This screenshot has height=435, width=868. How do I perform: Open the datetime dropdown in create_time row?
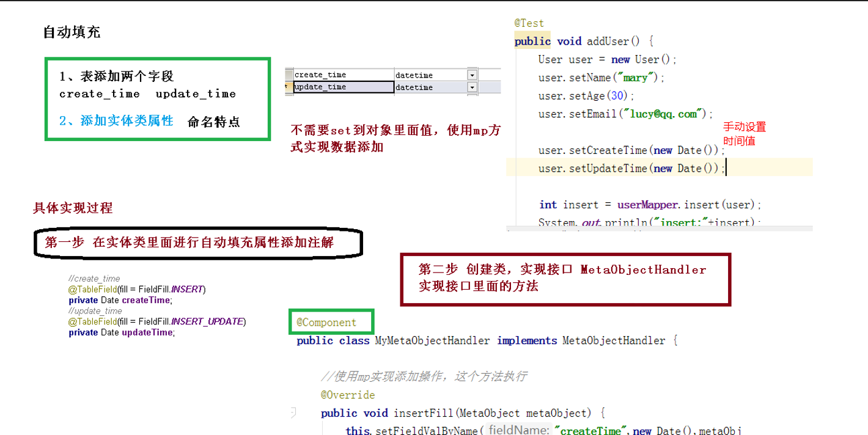pyautogui.click(x=471, y=75)
